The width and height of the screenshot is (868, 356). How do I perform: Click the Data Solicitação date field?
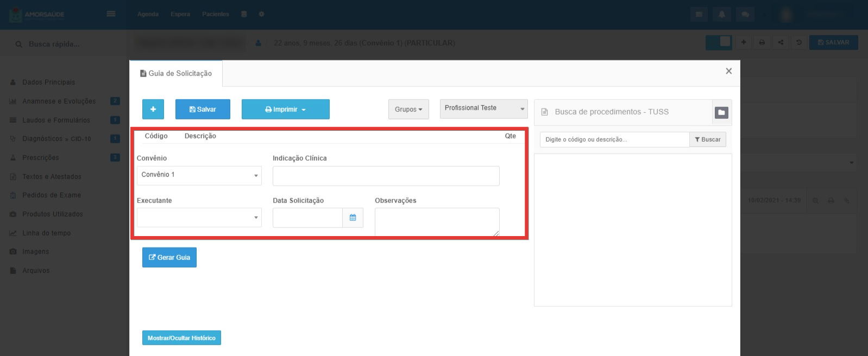click(x=307, y=218)
